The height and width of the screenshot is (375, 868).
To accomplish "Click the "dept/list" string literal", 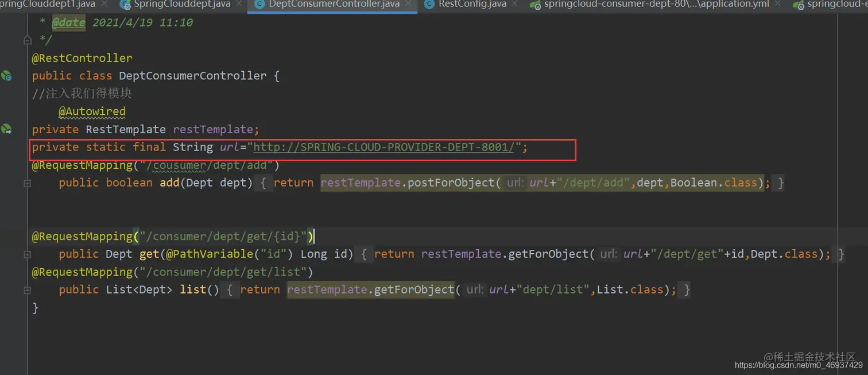I will (553, 289).
